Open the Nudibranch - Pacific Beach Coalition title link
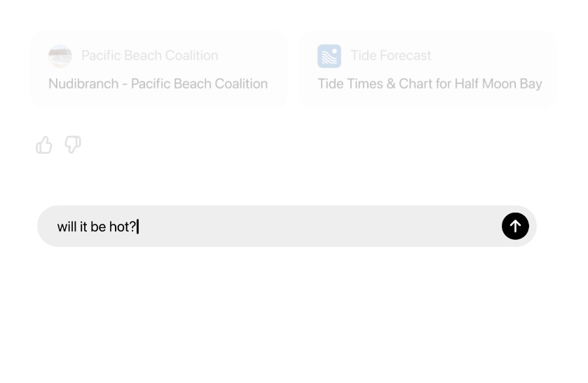 (x=158, y=83)
